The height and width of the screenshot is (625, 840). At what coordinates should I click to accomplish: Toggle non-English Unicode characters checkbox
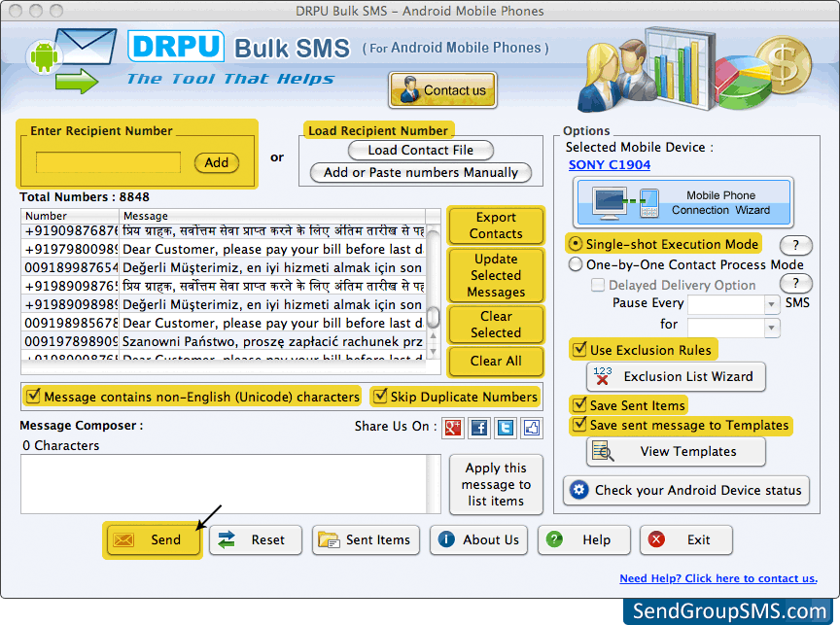[33, 396]
